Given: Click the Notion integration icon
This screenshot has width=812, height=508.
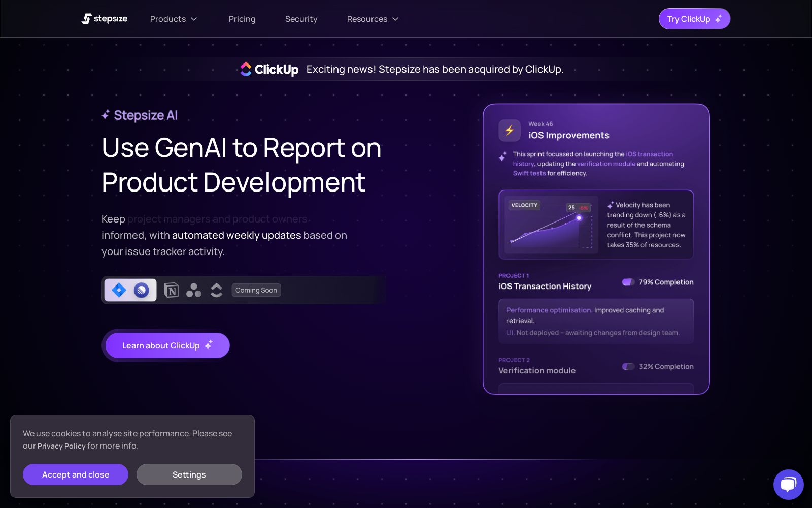Looking at the screenshot, I should pos(171,290).
